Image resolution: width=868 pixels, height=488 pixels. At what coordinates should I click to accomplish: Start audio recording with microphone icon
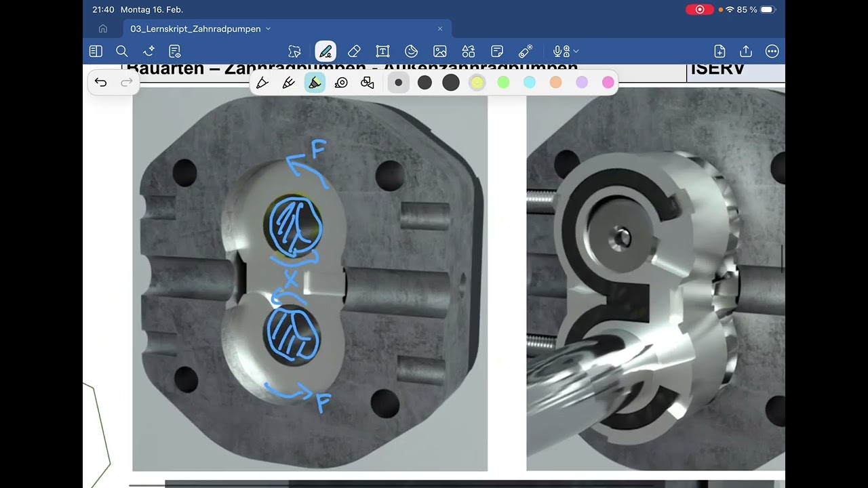[561, 52]
